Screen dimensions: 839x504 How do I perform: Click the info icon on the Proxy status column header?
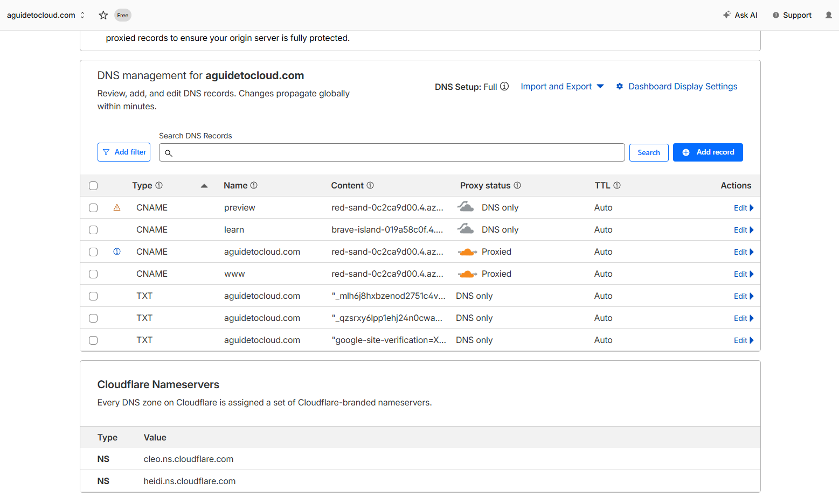coord(517,185)
